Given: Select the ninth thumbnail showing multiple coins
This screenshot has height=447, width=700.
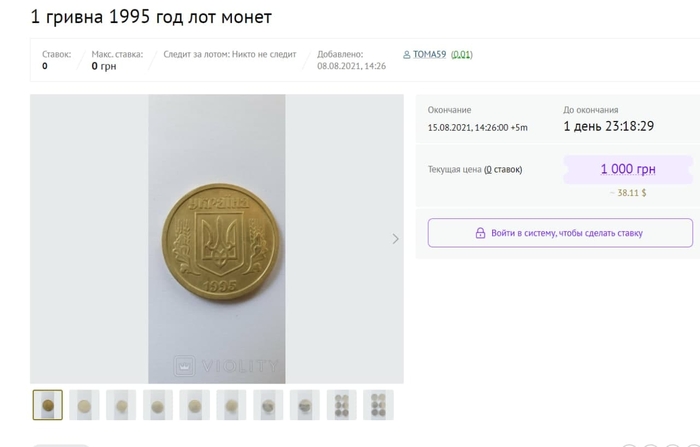Looking at the screenshot, I should (x=341, y=405).
